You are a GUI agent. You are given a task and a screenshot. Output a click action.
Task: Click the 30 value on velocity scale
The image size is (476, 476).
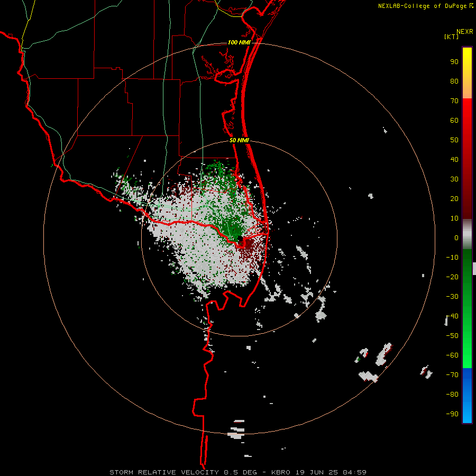pyautogui.click(x=454, y=179)
